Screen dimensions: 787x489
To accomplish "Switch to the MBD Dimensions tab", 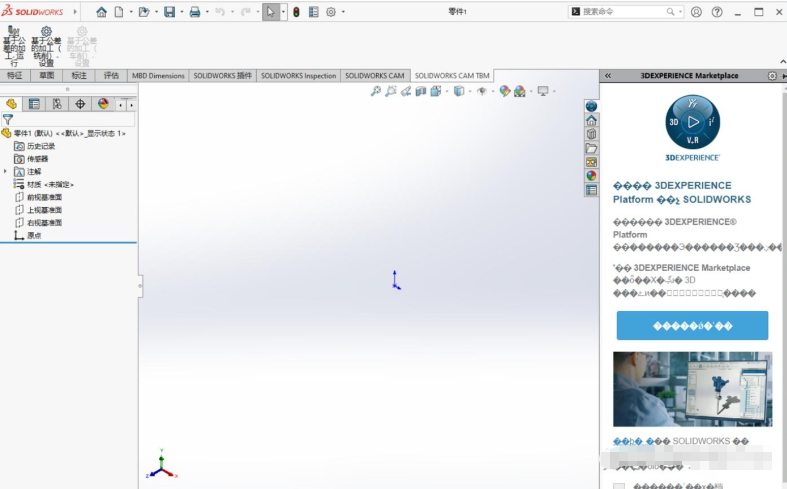I will (158, 76).
